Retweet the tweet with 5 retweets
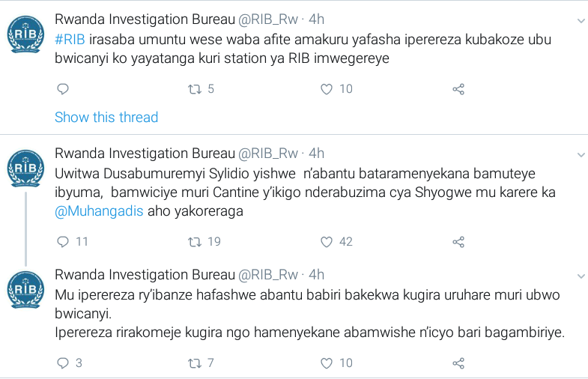This screenshot has height=379, width=588. [195, 89]
